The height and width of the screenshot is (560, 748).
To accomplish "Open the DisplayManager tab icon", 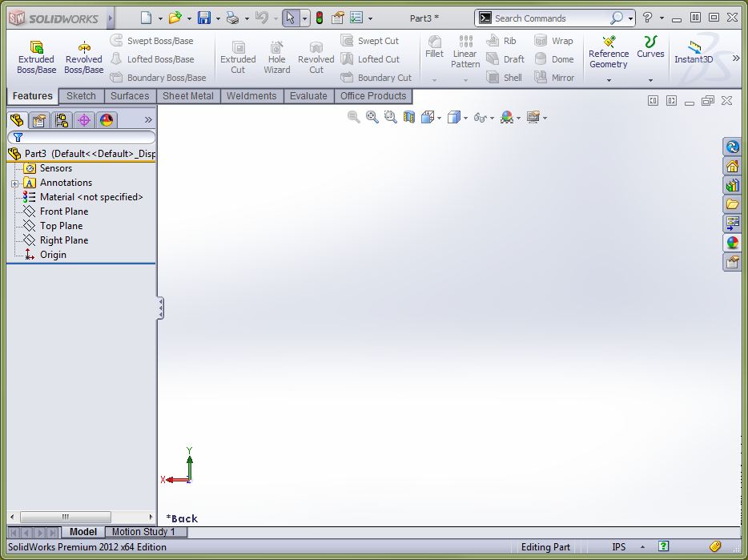I will coord(107,120).
